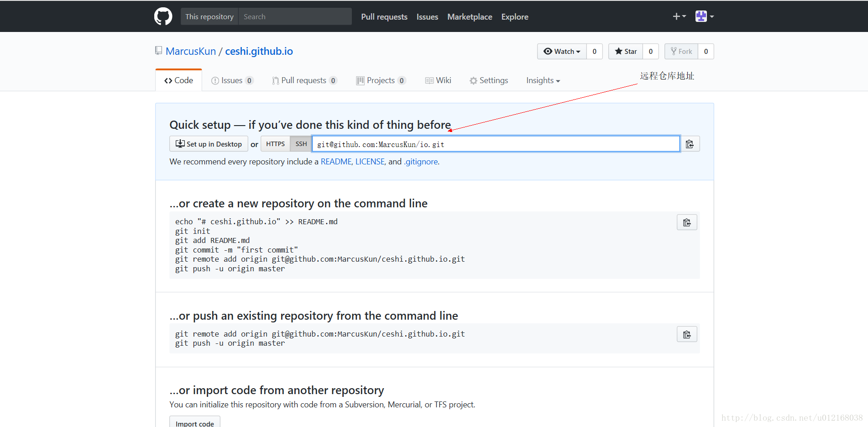The height and width of the screenshot is (427, 868).
Task: Click '...or create a new repository' heading
Action: click(298, 203)
